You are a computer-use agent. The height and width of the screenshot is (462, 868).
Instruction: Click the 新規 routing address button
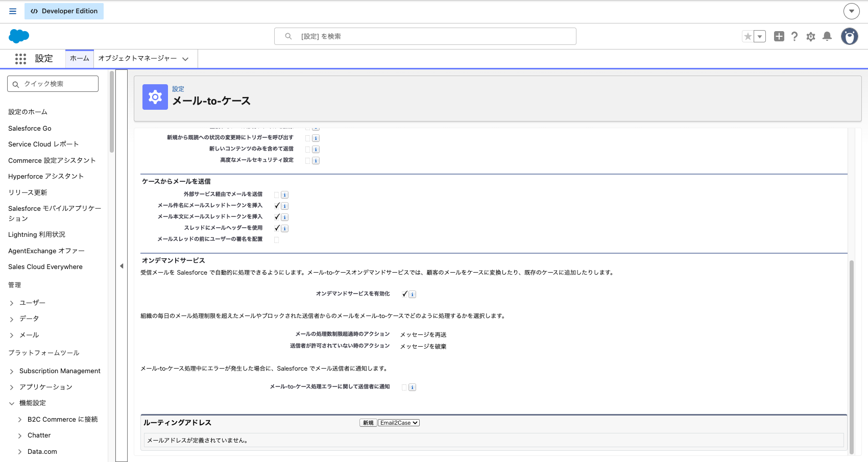click(368, 423)
